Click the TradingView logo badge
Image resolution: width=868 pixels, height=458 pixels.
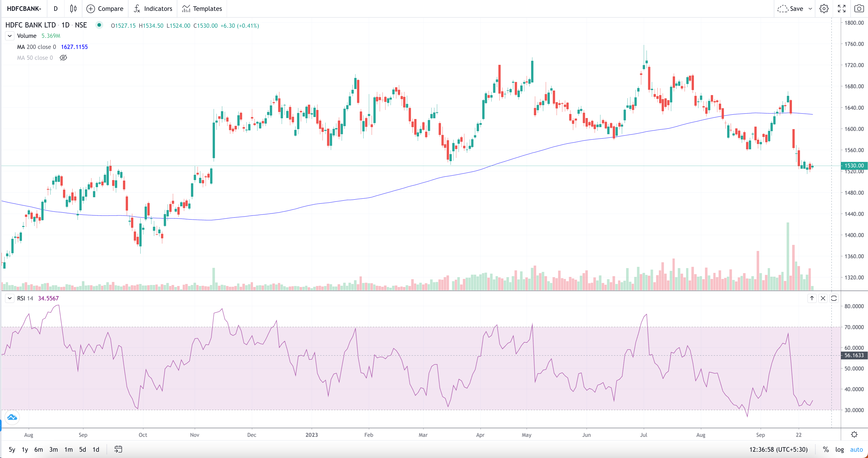tap(12, 418)
